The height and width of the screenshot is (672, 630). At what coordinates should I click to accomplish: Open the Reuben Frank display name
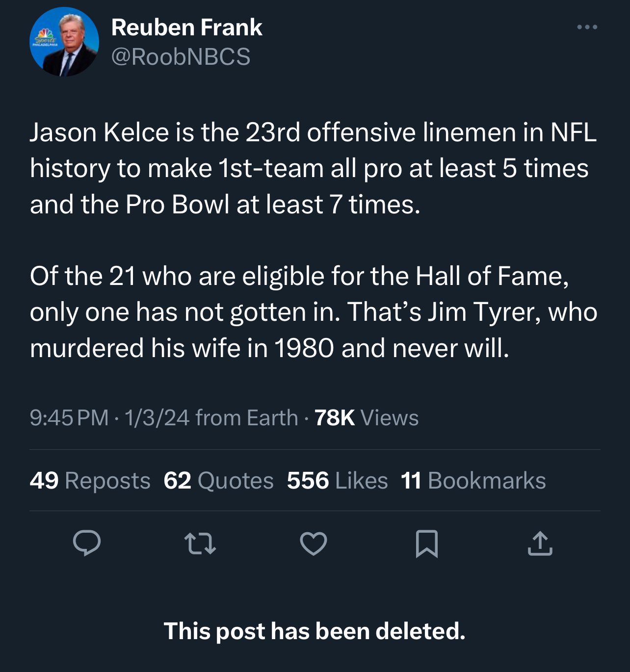coord(186,27)
